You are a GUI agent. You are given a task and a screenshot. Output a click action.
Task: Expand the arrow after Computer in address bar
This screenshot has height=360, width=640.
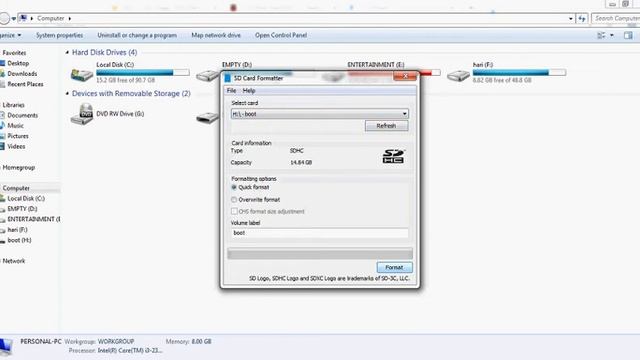point(70,18)
